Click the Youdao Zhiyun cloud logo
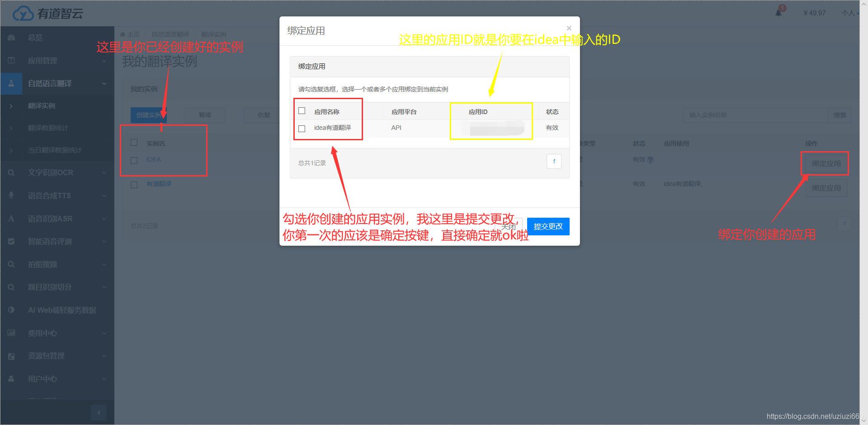Screen dimensions: 868x425 47,14
